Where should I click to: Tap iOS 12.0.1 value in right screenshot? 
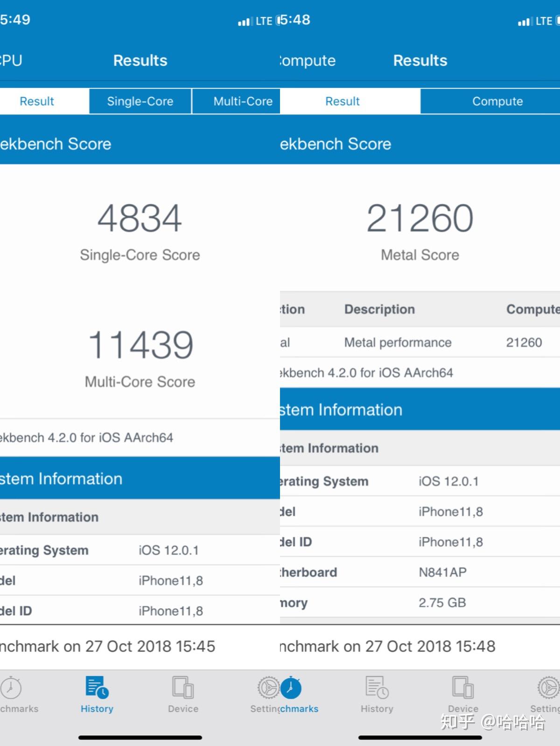[x=448, y=481]
